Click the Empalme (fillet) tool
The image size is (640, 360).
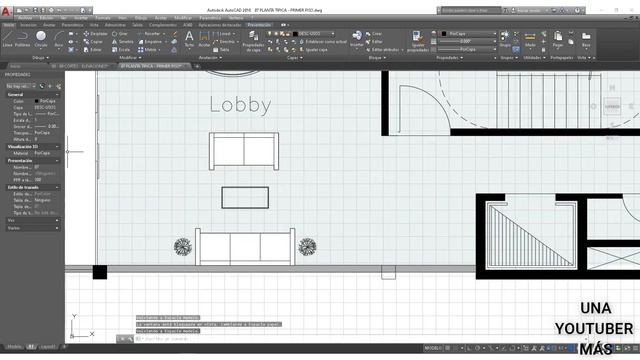point(150,42)
